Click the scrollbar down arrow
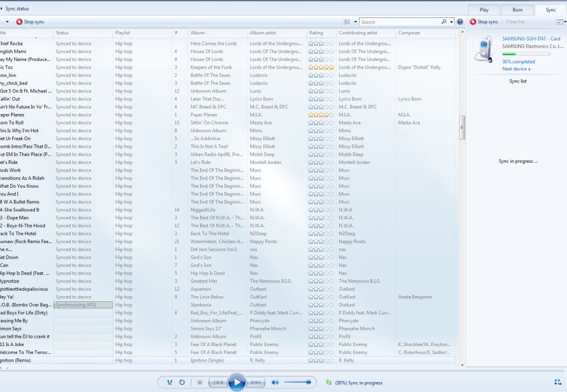Viewport: 567px width, 392px height. pyautogui.click(x=462, y=365)
